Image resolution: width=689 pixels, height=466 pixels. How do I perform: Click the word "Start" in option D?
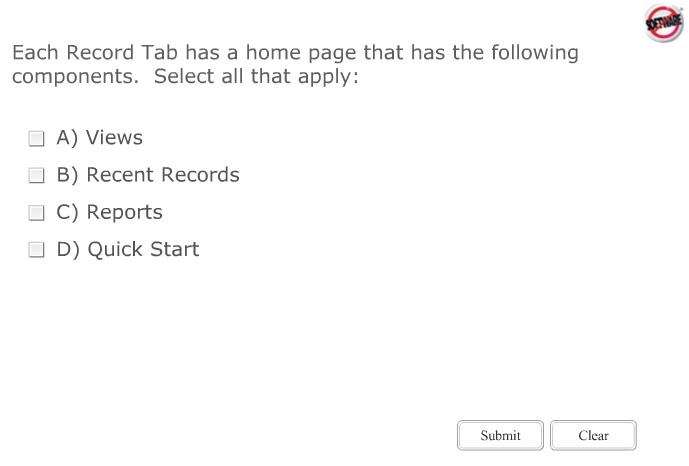[x=174, y=250]
